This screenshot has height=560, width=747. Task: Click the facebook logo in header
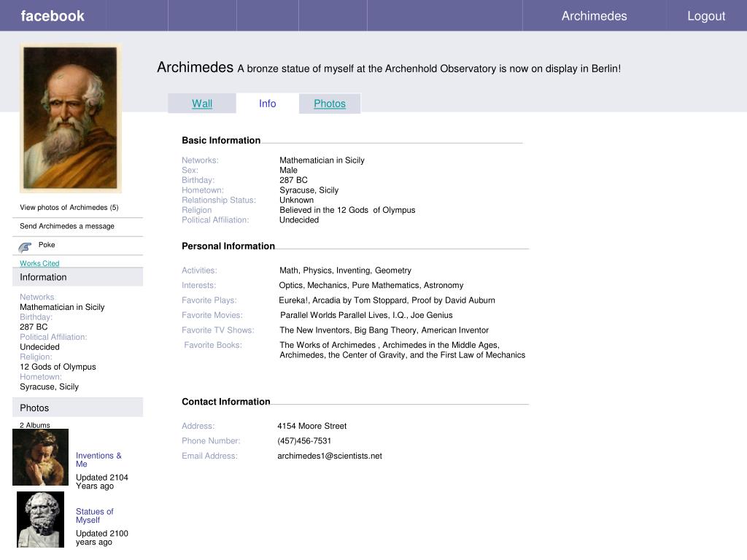coord(53,16)
